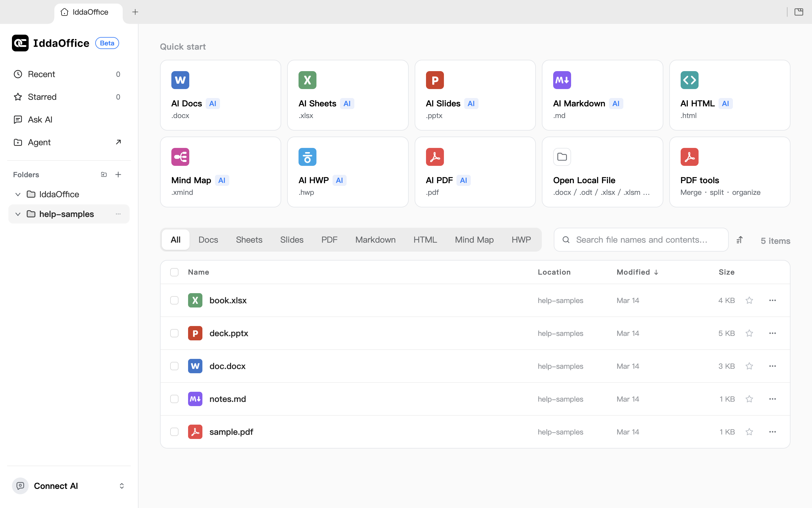Viewport: 812px width, 508px height.
Task: Open the PDF tools card
Action: click(x=730, y=172)
